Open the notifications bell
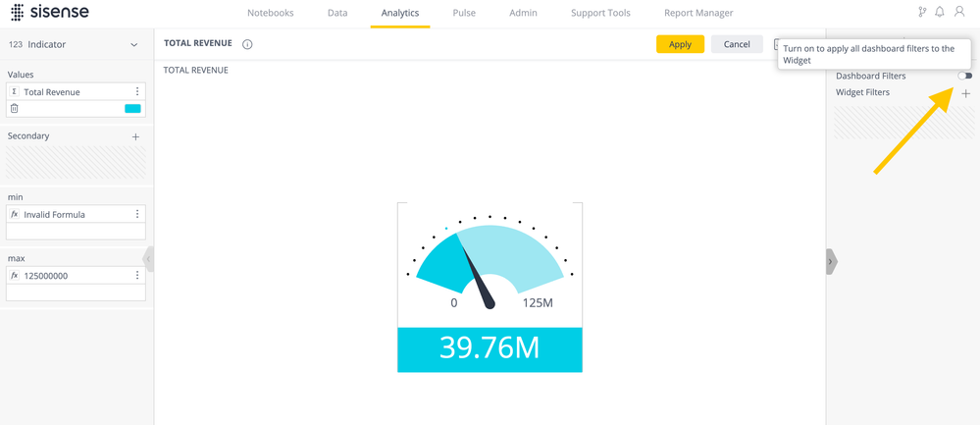 coord(940,13)
